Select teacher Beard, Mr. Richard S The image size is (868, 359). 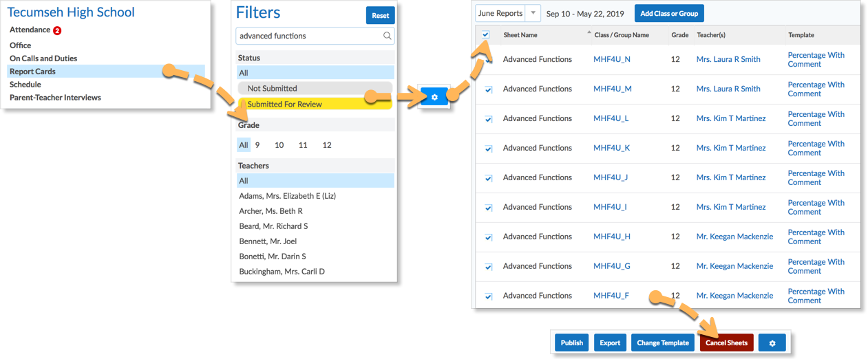pyautogui.click(x=273, y=226)
